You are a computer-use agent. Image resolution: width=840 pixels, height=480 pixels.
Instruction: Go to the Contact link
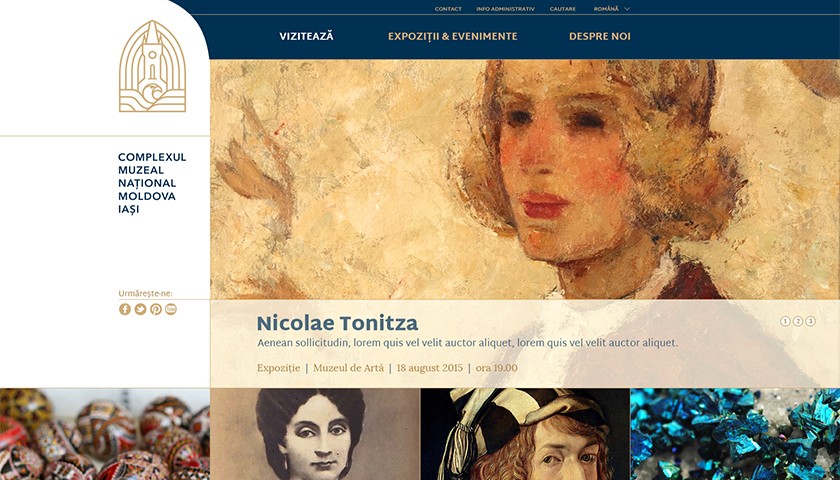(448, 9)
